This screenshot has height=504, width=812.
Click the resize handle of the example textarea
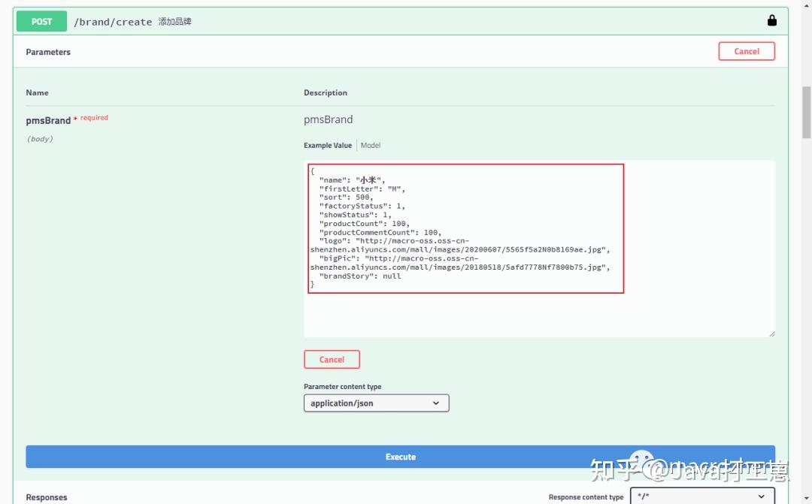click(x=771, y=333)
